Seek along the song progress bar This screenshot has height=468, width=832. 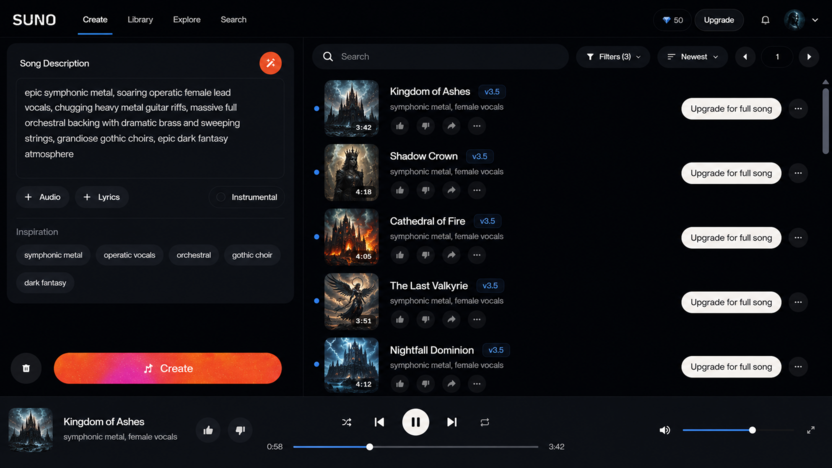(x=415, y=447)
